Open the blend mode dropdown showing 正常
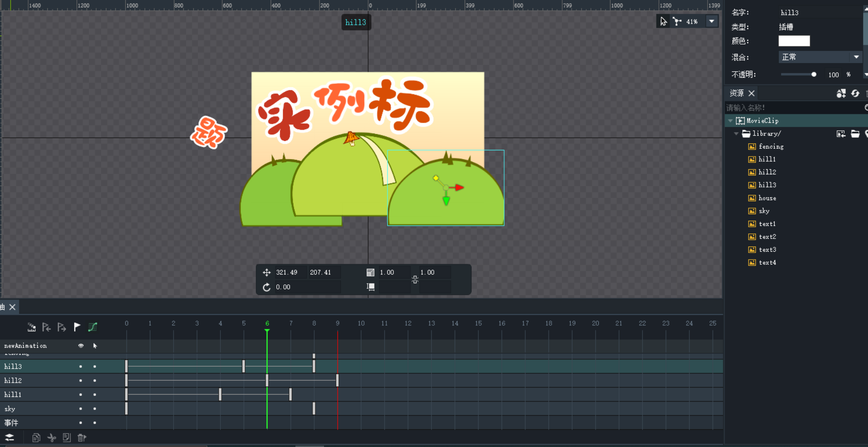Screen dimensions: 868x447 (x=820, y=57)
